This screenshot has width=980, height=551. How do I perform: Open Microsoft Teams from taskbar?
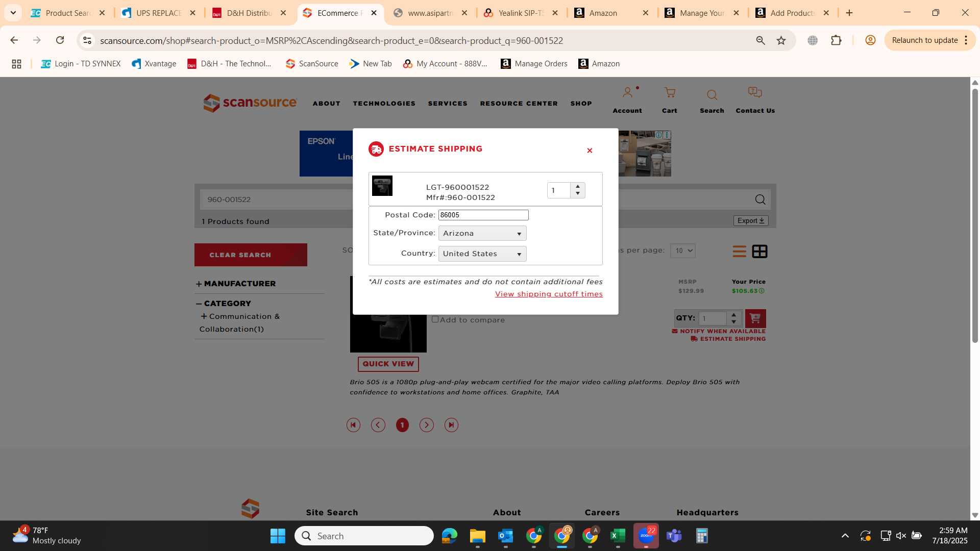pyautogui.click(x=674, y=536)
